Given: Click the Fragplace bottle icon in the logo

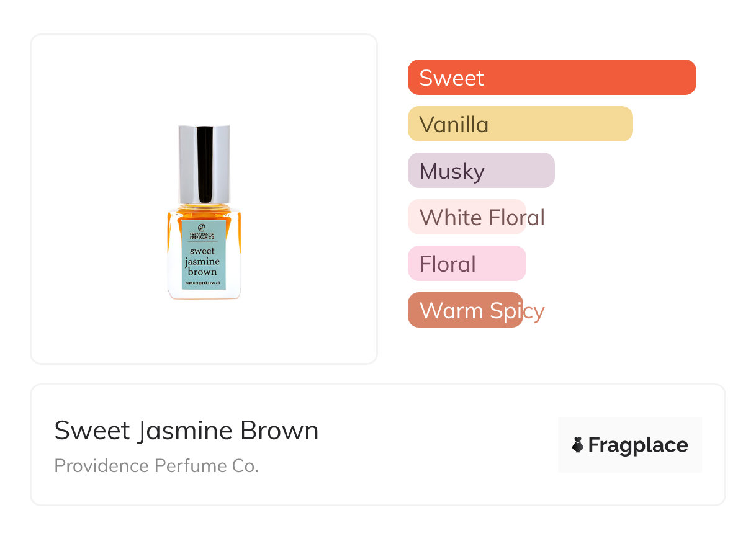Looking at the screenshot, I should 578,445.
